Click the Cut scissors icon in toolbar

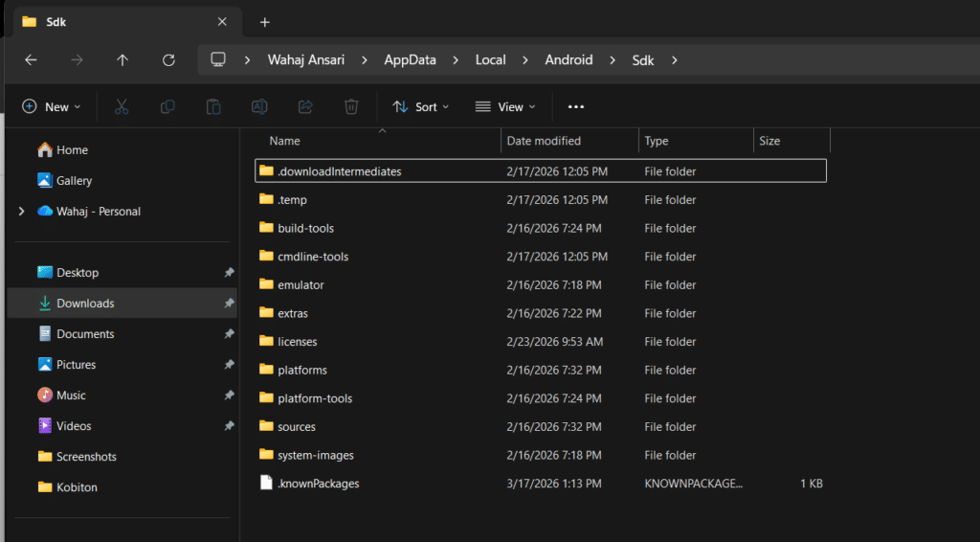[122, 107]
